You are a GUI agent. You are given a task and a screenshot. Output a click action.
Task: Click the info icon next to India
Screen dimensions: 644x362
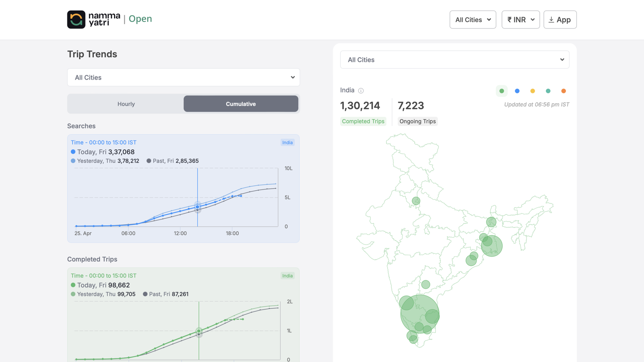(361, 90)
